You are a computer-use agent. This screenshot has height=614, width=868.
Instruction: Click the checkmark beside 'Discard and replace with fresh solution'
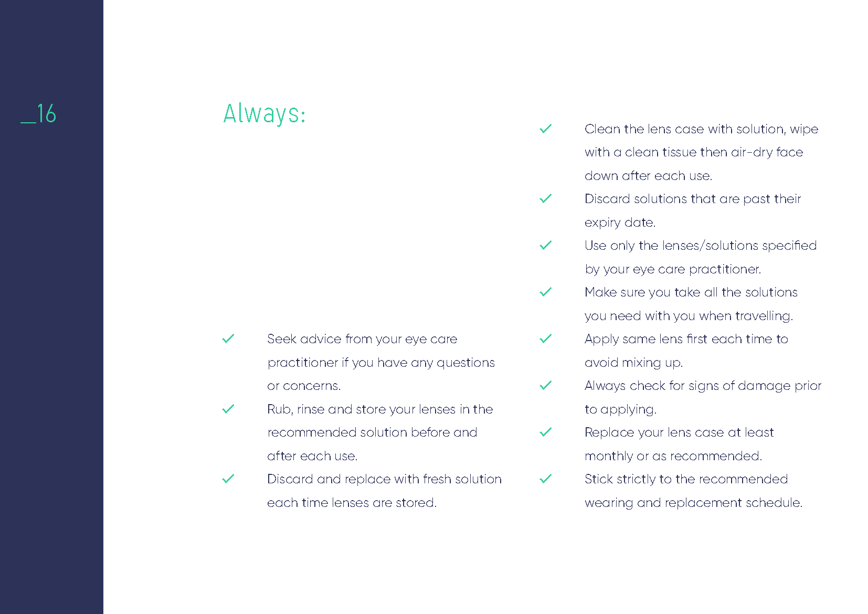coord(228,479)
